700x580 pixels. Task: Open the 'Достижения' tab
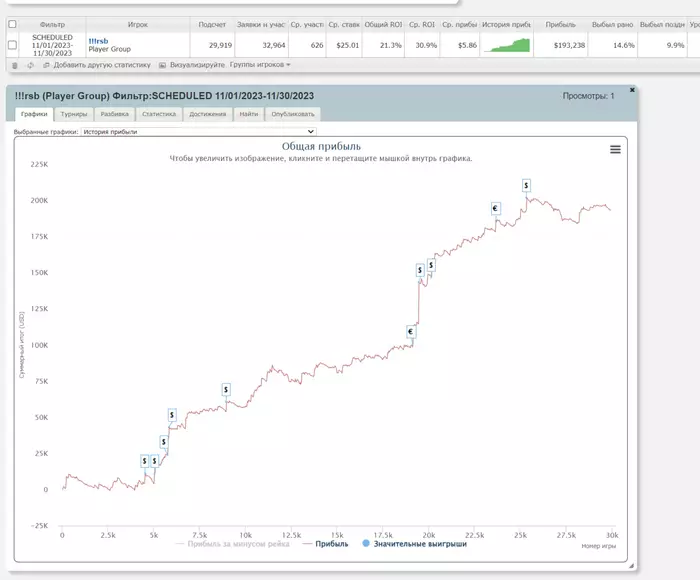pyautogui.click(x=208, y=114)
